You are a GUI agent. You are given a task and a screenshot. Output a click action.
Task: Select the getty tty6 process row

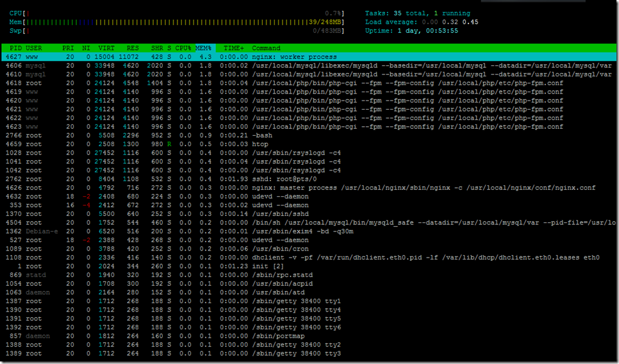pyautogui.click(x=309, y=327)
